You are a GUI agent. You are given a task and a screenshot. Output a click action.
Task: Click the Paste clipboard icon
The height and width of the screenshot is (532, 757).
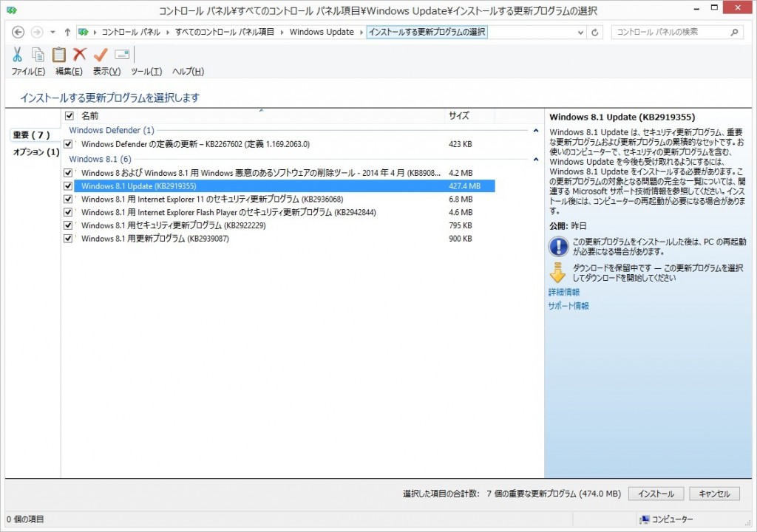[x=59, y=53]
